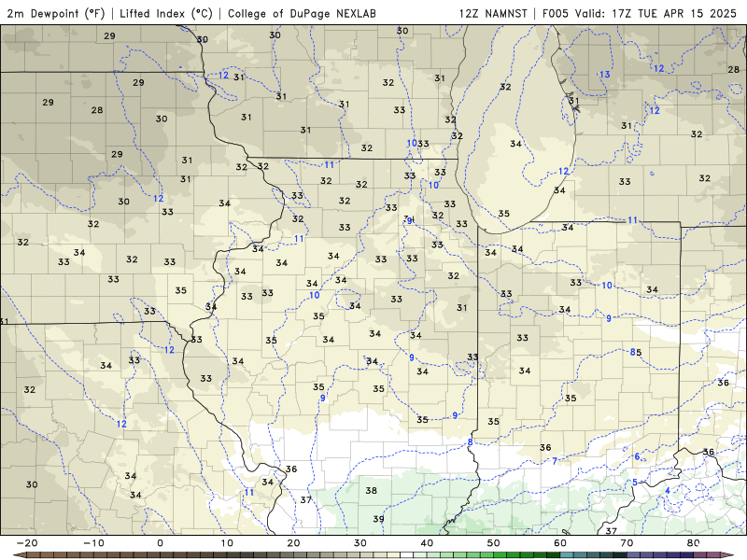Click the blue lifted index contour label 13
This screenshot has height=560, width=747.
coord(604,75)
